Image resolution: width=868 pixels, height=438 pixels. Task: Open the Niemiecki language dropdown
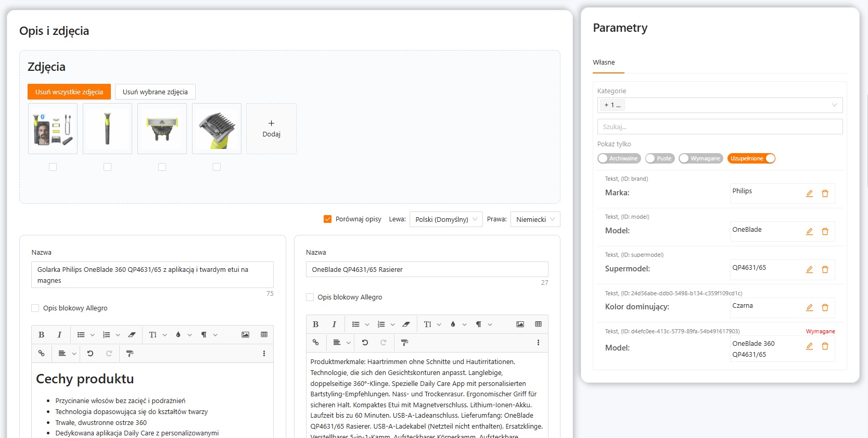coord(535,219)
